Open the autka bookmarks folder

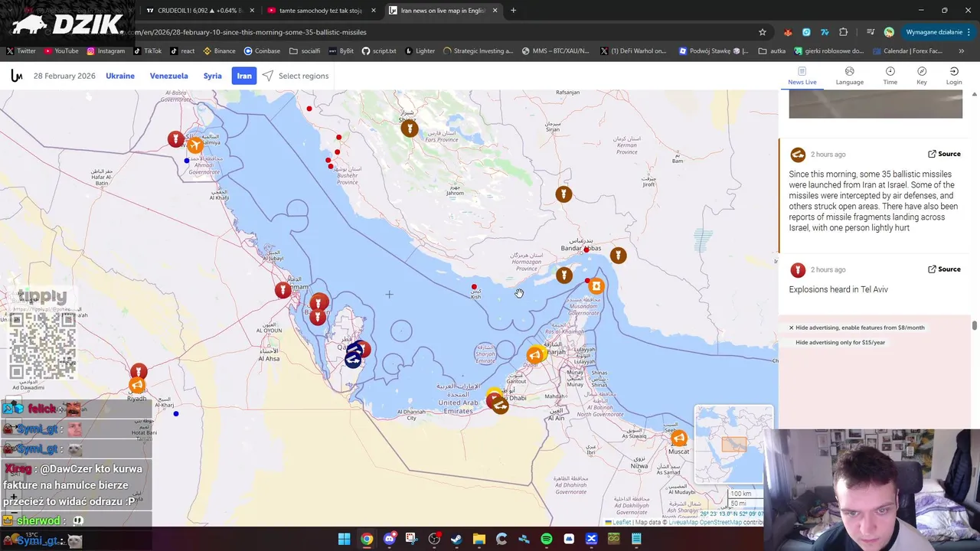[x=773, y=51]
